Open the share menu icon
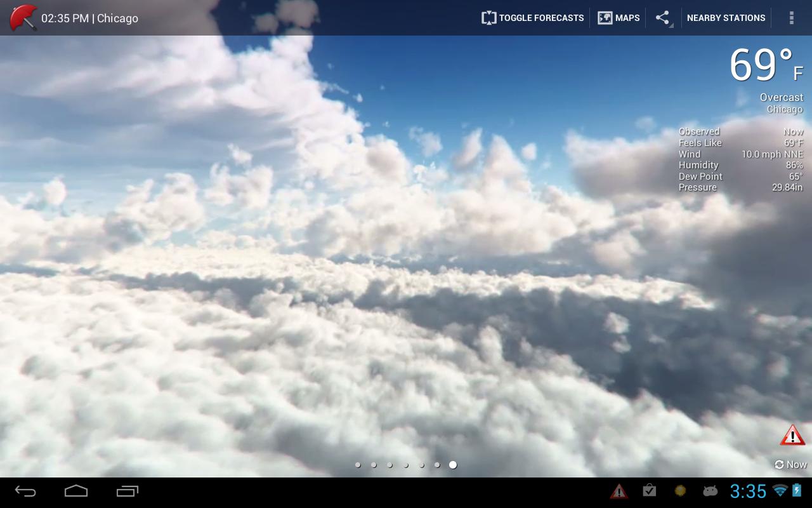The width and height of the screenshot is (812, 508). [x=663, y=18]
